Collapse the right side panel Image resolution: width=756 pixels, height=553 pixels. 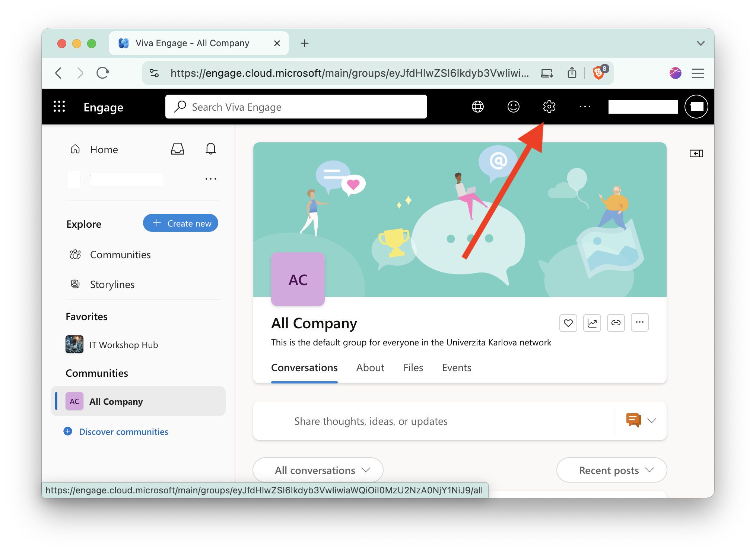(696, 154)
